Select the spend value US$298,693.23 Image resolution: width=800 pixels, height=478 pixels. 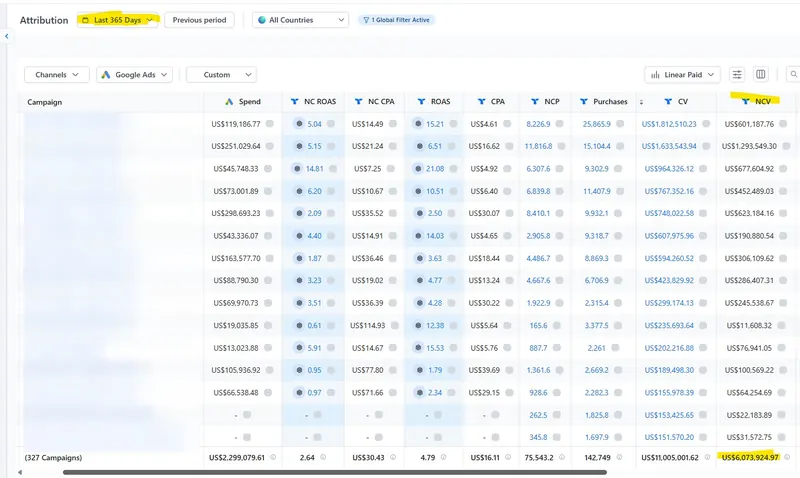(236, 213)
